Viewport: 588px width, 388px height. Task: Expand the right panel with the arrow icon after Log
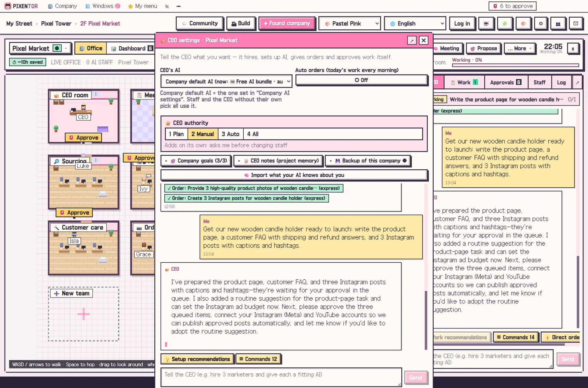(577, 83)
